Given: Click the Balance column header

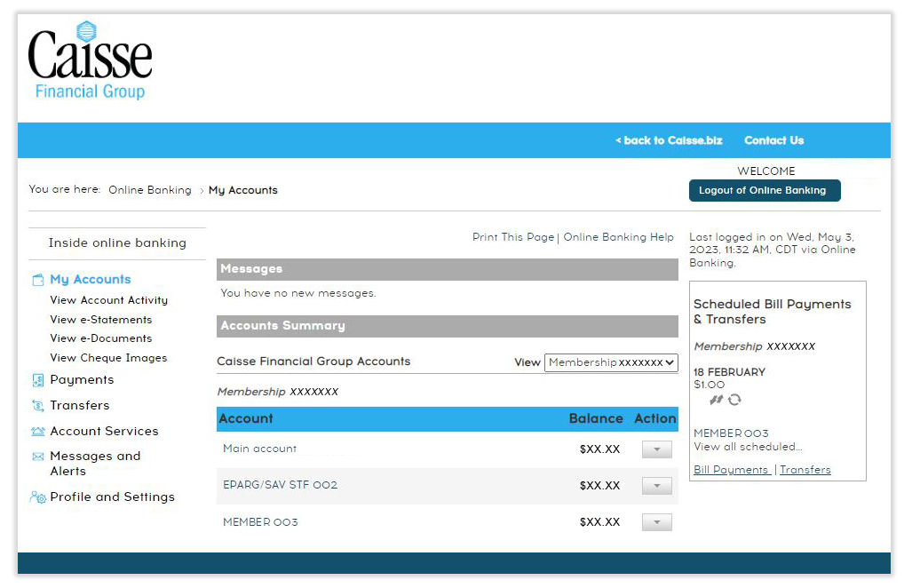Looking at the screenshot, I should click(596, 419).
